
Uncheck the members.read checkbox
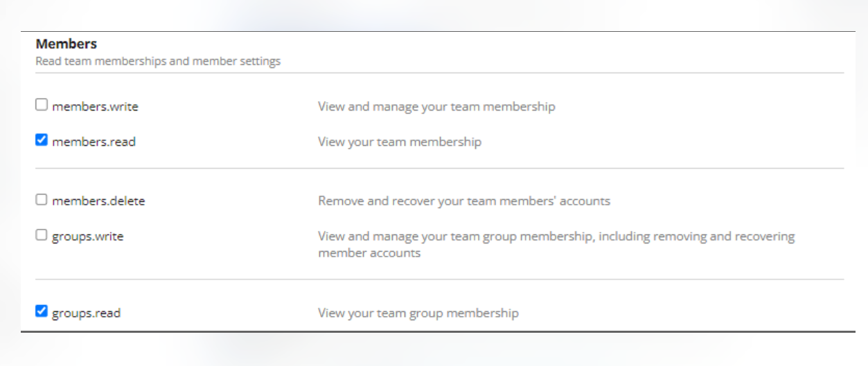pyautogui.click(x=42, y=140)
